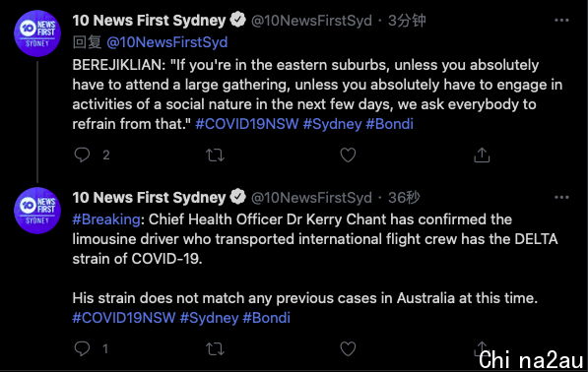
Task: Open the #Breaking hashtag
Action: [x=106, y=219]
